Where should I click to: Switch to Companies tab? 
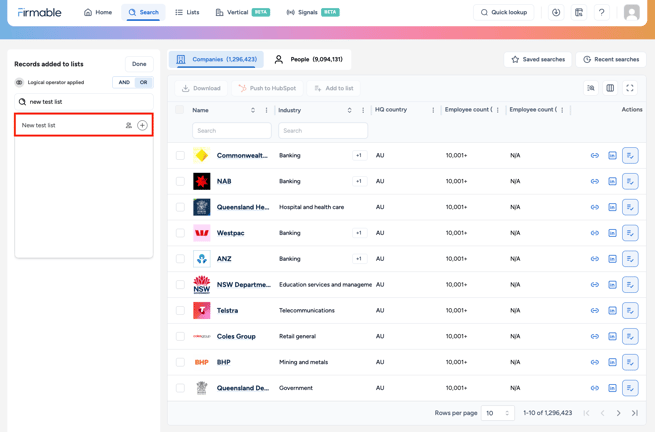[216, 59]
